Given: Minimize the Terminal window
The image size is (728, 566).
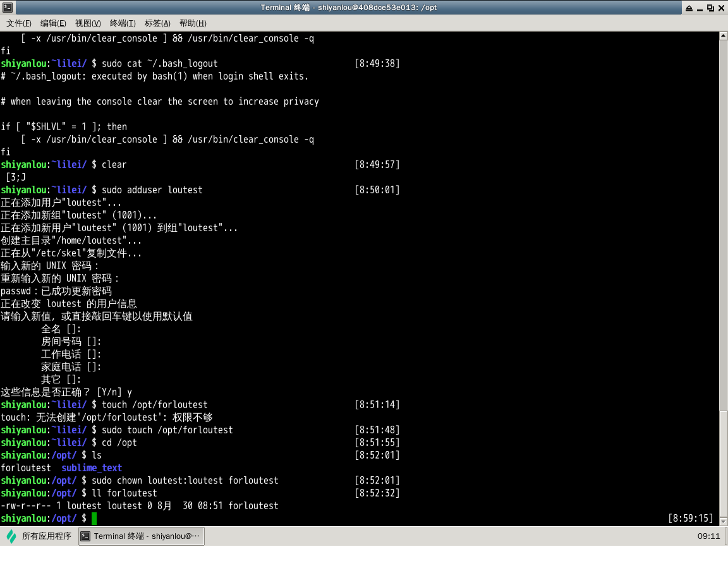Looking at the screenshot, I should 700,8.
